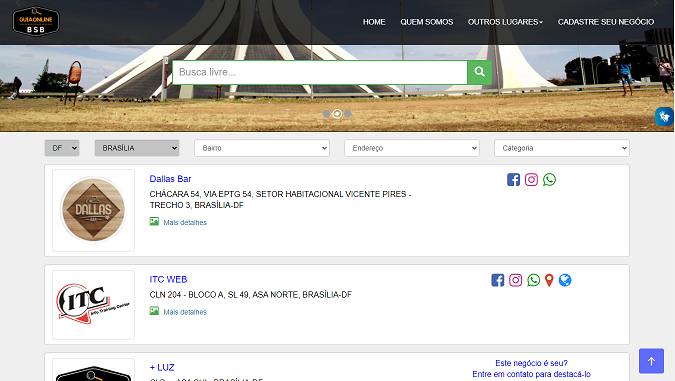Open ITC WEB map location pin
The width and height of the screenshot is (675, 381).
549,280
